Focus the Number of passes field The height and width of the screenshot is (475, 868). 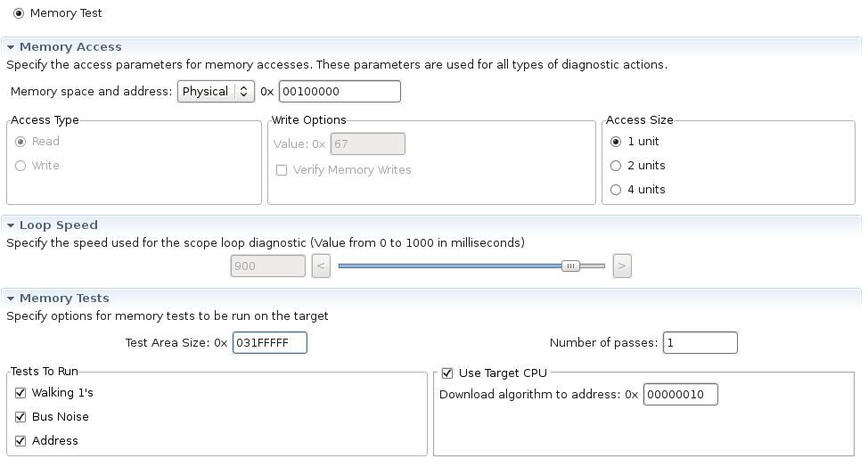click(x=700, y=343)
